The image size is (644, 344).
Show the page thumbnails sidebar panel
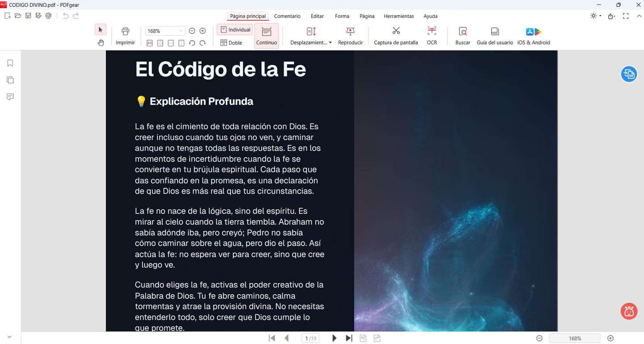click(x=10, y=80)
